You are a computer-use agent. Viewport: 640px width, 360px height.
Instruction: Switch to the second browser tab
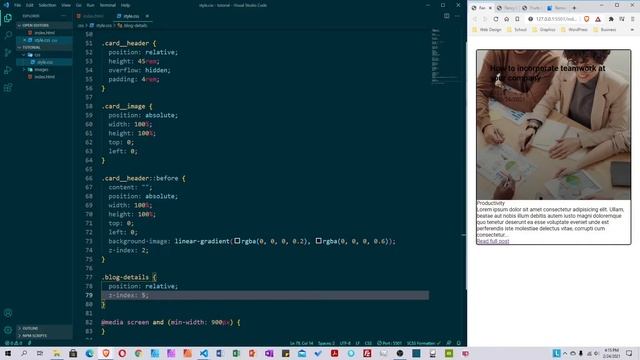pos(506,8)
